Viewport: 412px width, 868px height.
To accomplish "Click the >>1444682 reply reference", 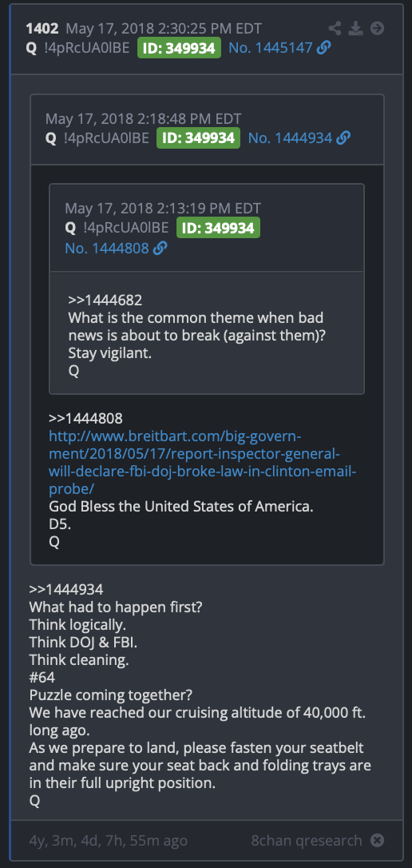I will click(105, 301).
